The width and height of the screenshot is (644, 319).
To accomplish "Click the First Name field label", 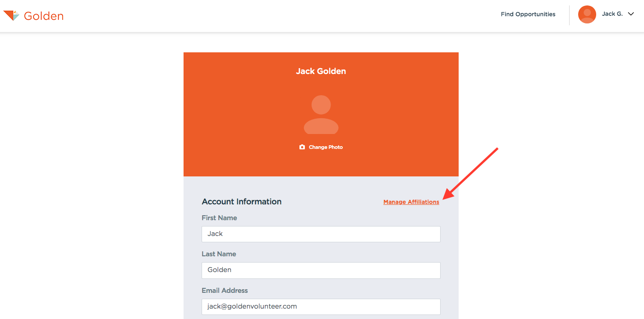I will [219, 218].
